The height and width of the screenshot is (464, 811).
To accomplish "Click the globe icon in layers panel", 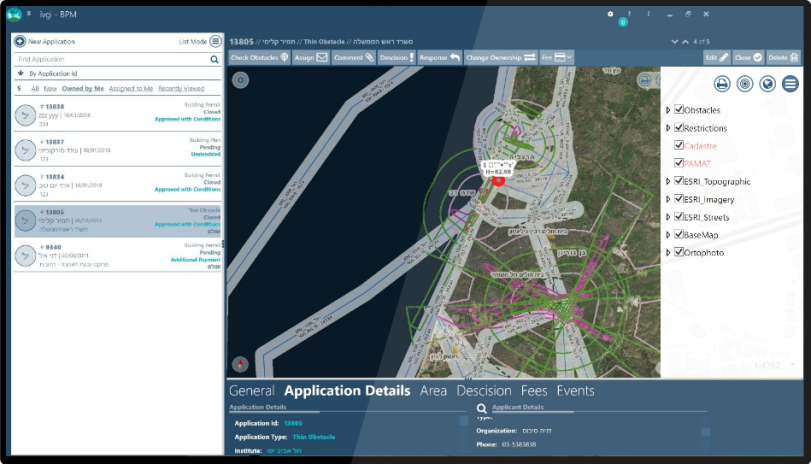I will coord(767,83).
